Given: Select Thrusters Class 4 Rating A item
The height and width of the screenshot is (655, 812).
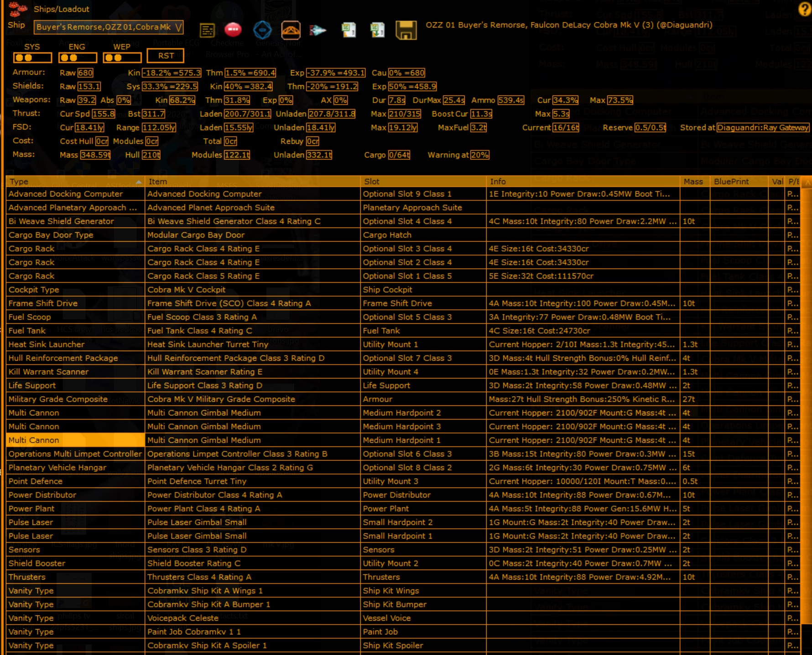Looking at the screenshot, I should click(252, 577).
